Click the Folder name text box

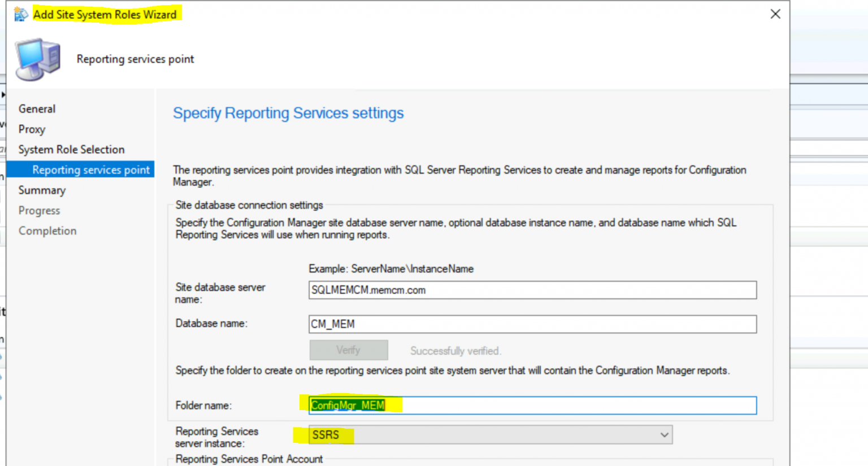pyautogui.click(x=565, y=405)
